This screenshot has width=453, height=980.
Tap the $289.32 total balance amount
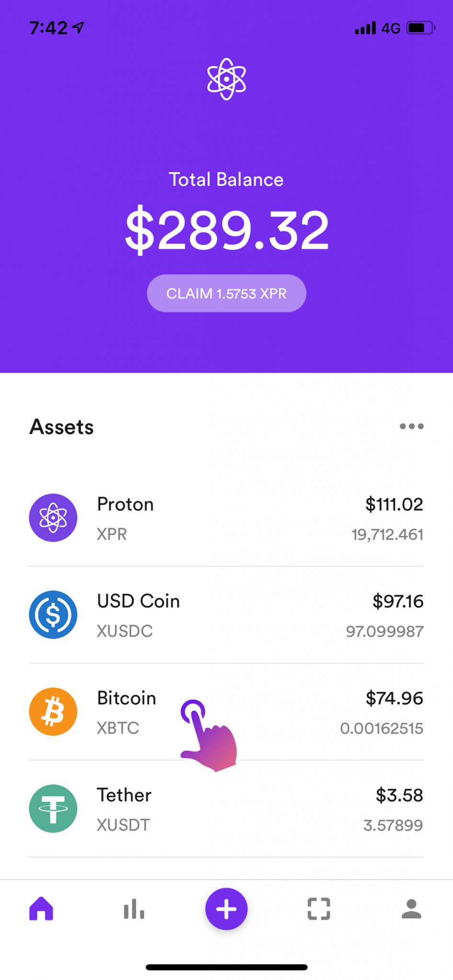[x=226, y=231]
